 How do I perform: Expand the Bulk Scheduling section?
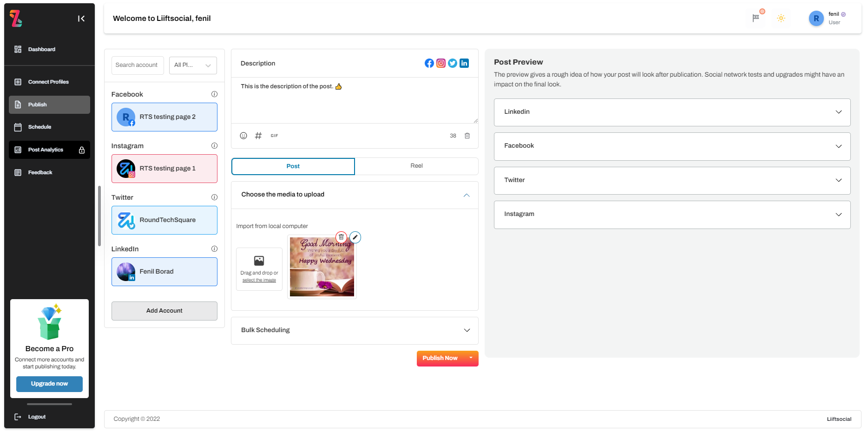pos(355,330)
